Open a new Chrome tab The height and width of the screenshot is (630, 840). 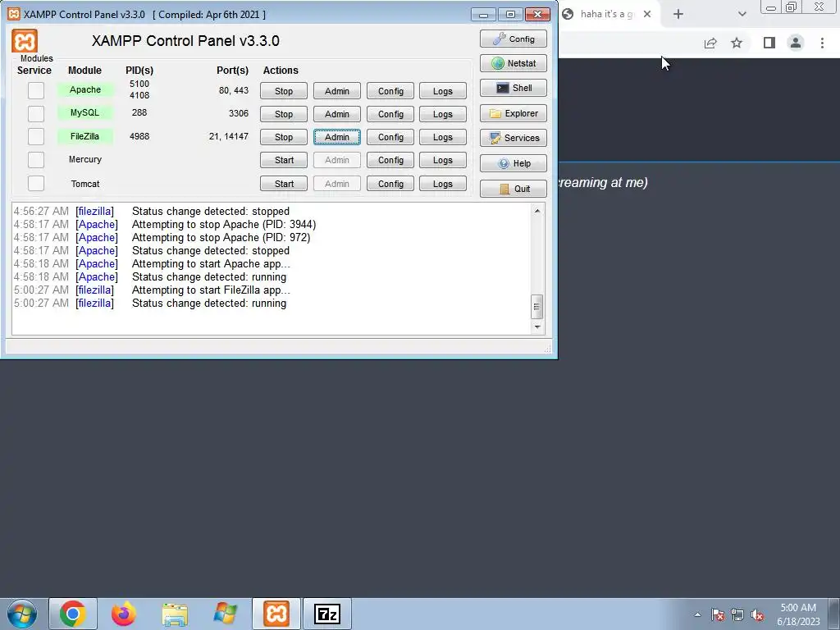678,14
